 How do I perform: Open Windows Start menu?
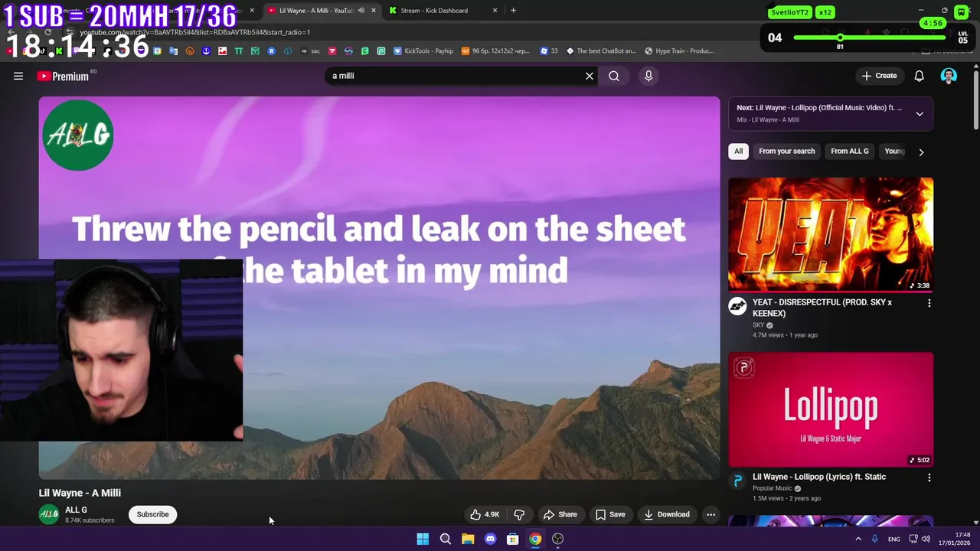click(x=423, y=539)
